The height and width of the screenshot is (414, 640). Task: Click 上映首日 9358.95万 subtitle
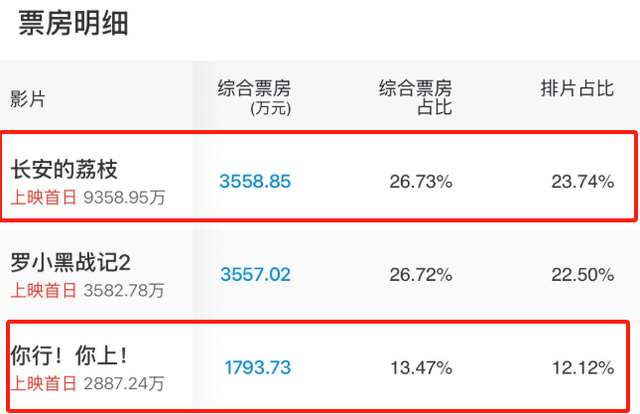pyautogui.click(x=88, y=198)
